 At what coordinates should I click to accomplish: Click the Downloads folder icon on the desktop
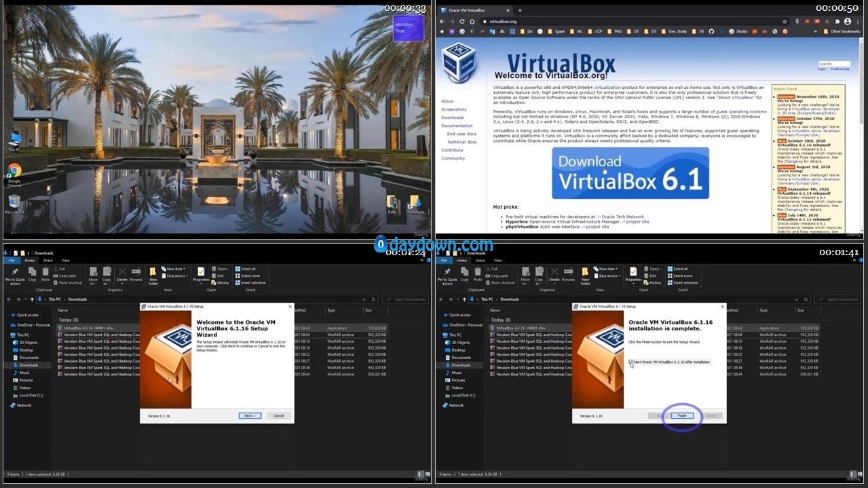(415, 202)
